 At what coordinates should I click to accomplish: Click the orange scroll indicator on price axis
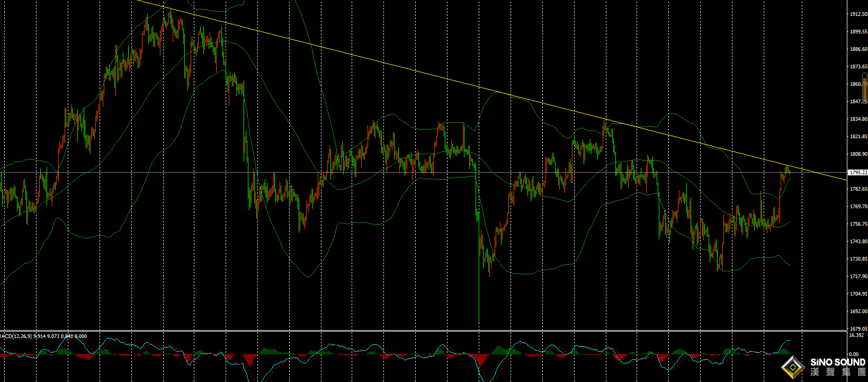[865, 88]
